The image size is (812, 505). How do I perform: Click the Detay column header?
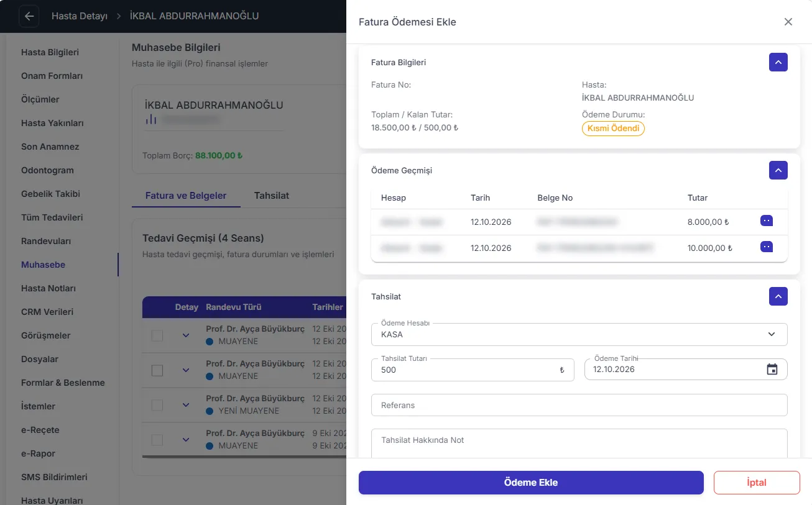pos(187,307)
